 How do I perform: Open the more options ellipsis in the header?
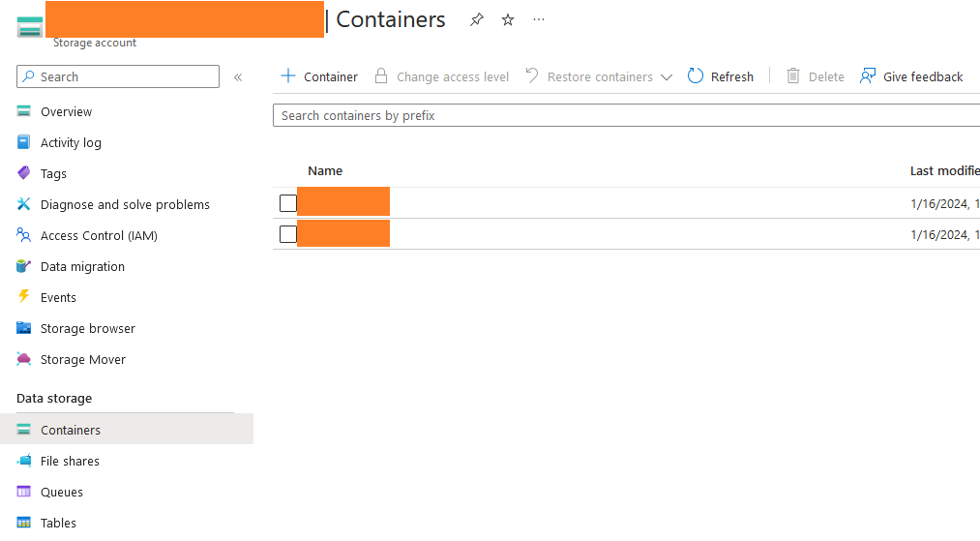pos(539,20)
